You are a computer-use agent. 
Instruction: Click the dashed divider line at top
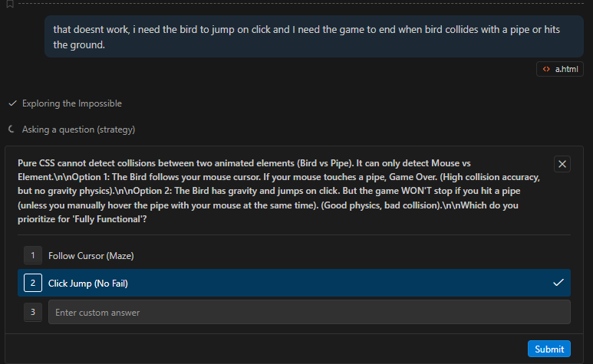pyautogui.click(x=307, y=4)
